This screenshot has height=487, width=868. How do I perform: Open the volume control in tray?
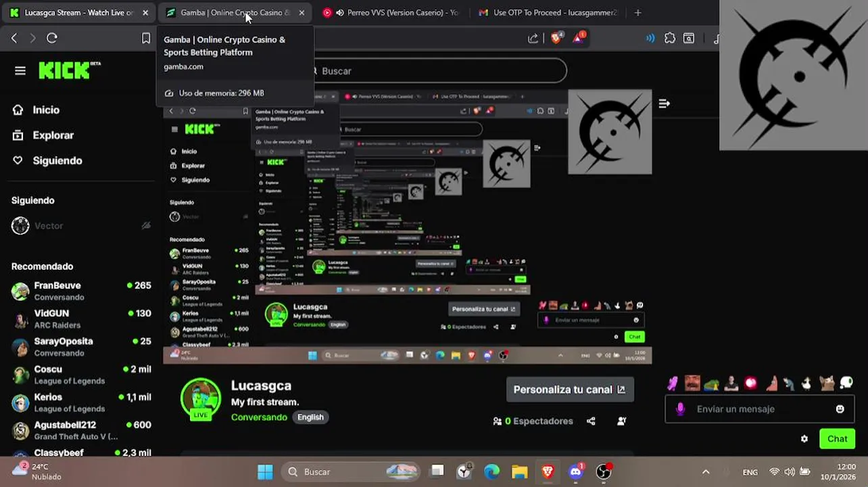click(790, 472)
